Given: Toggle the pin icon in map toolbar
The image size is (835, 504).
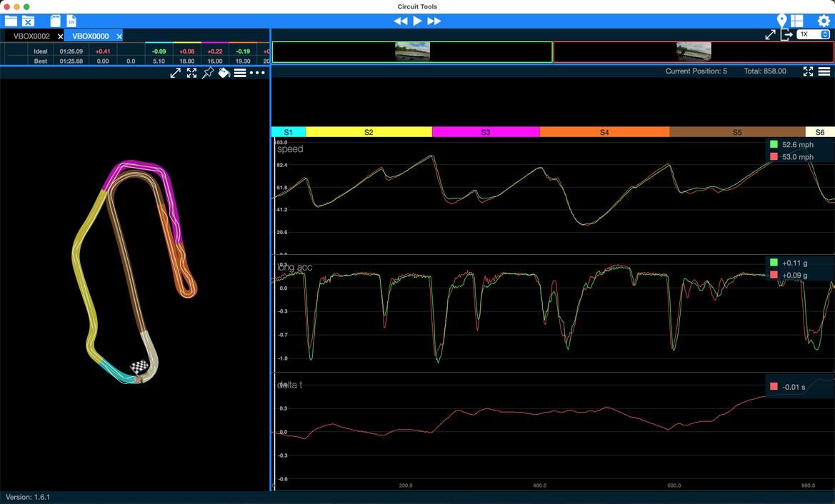Looking at the screenshot, I should [x=208, y=73].
